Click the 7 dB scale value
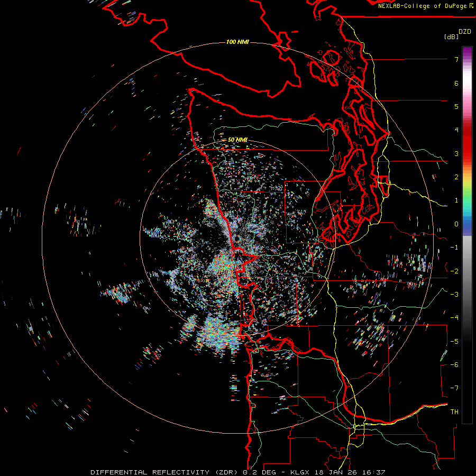Viewport: 476px width, 476px height. (456, 59)
